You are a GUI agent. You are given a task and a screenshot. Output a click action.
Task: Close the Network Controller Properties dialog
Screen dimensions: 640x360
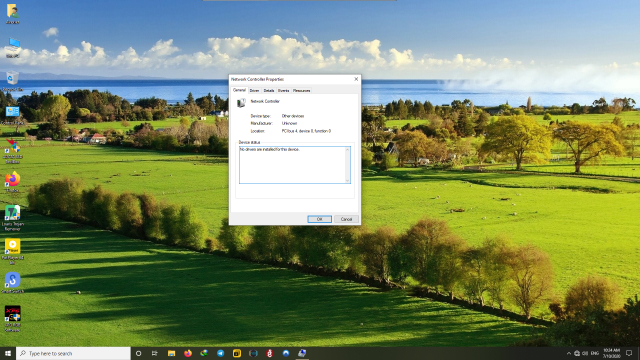[x=356, y=79]
